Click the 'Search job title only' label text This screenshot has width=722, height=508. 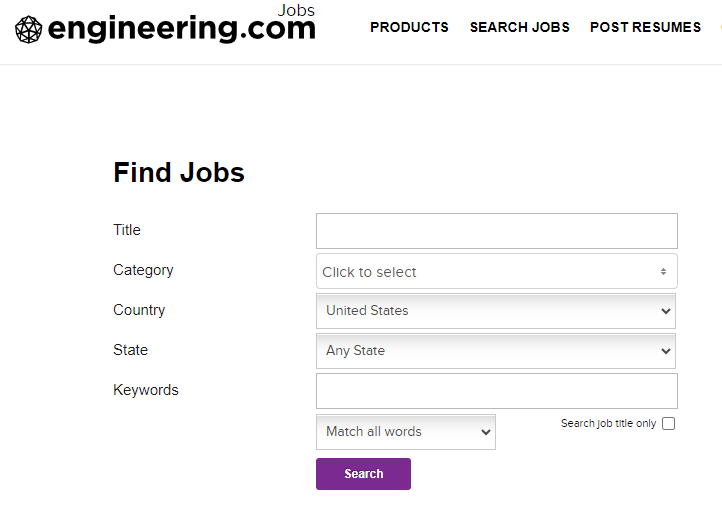point(608,423)
